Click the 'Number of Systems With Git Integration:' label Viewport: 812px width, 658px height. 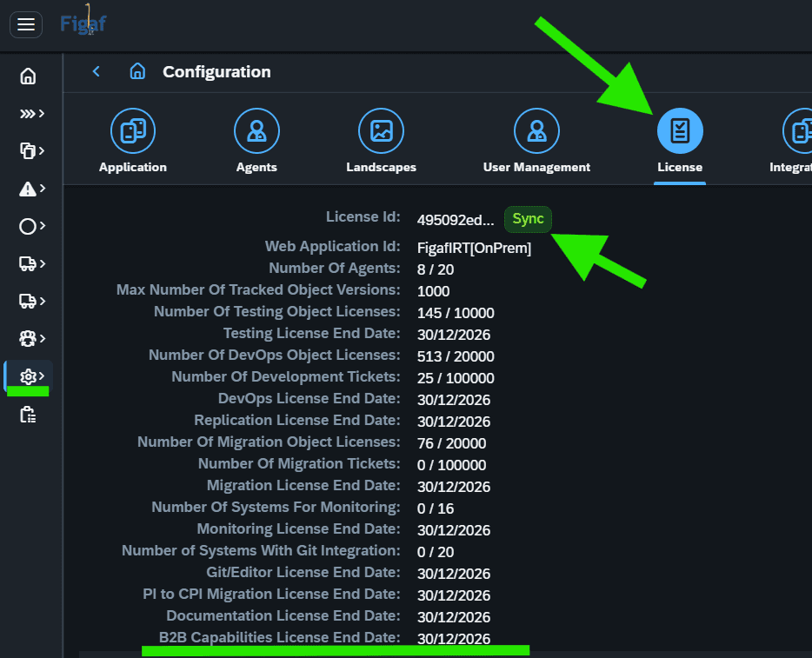[261, 551]
